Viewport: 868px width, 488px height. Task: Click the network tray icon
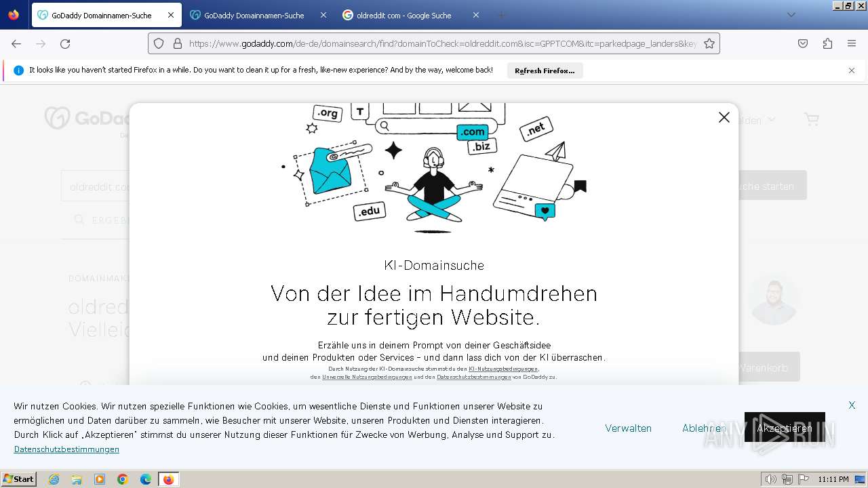tap(787, 479)
